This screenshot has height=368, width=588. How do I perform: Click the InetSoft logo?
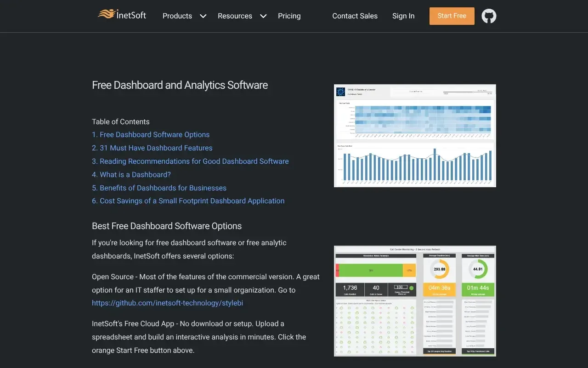click(122, 15)
